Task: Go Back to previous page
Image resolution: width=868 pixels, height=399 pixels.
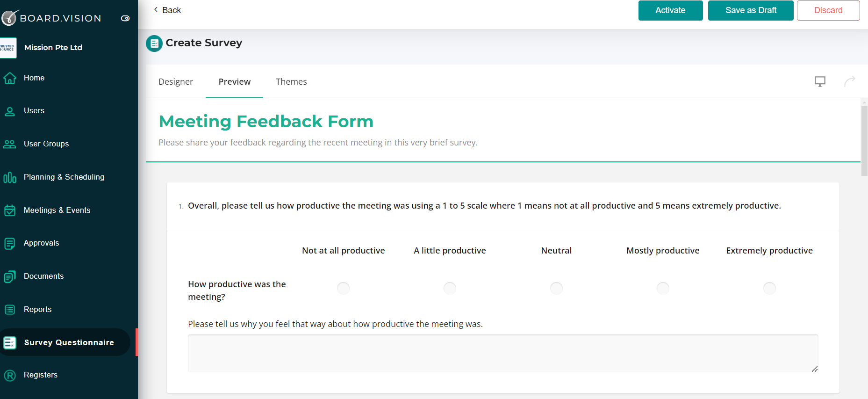Action: click(167, 10)
